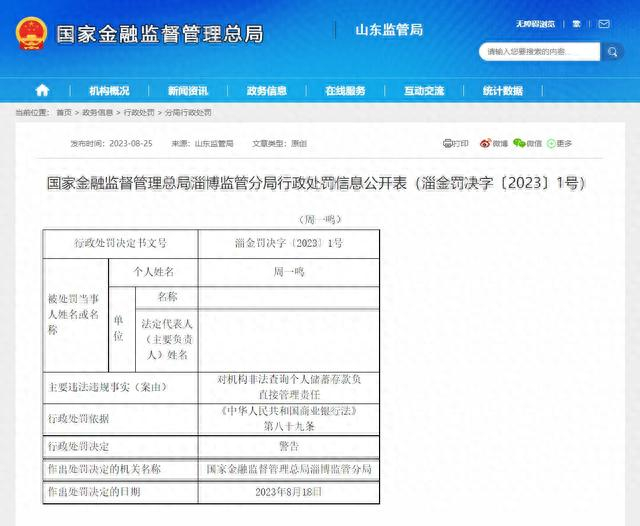The width and height of the screenshot is (640, 526).
Task: Click the cell value 淄金罚决字〔2023〕1号
Action: pyautogui.click(x=289, y=244)
